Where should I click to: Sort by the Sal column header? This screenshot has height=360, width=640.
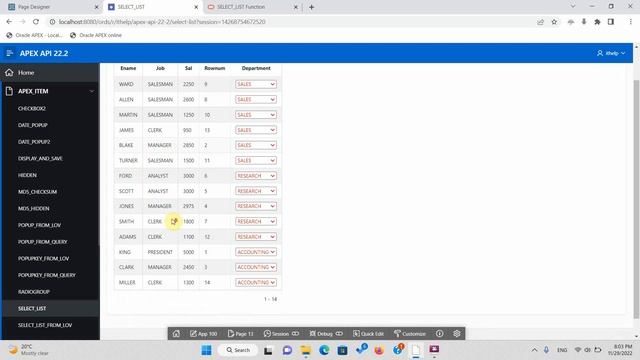click(x=188, y=68)
